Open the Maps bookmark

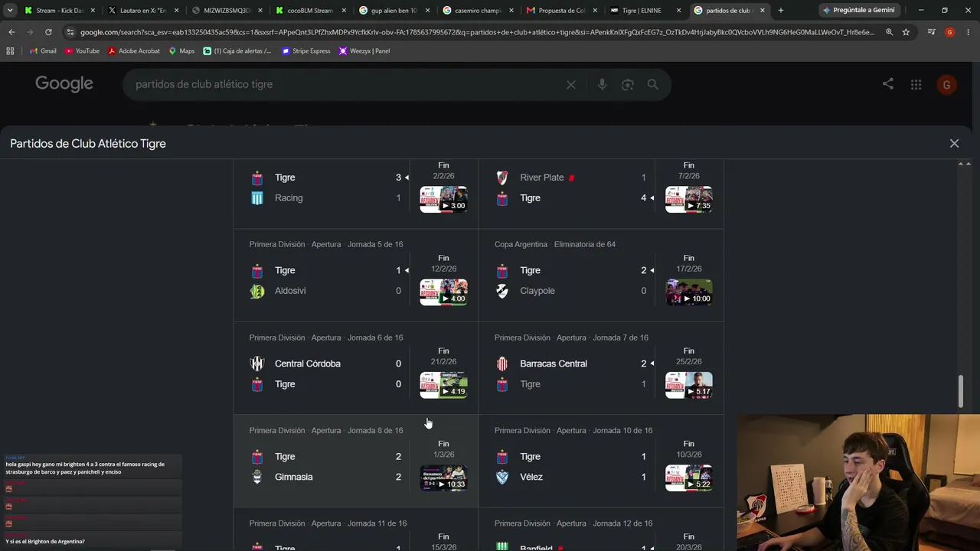181,51
